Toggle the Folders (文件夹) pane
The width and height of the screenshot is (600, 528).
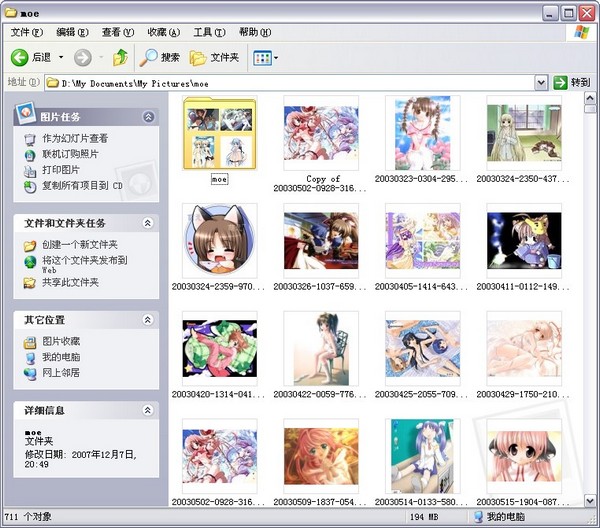click(x=214, y=58)
